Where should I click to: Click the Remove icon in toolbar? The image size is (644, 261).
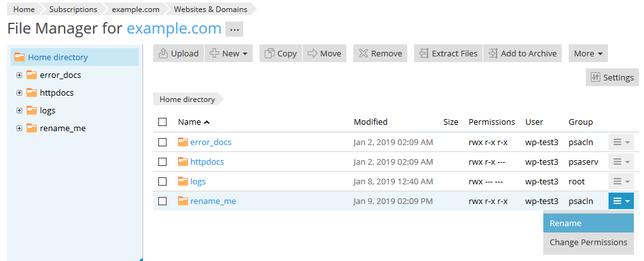[363, 54]
